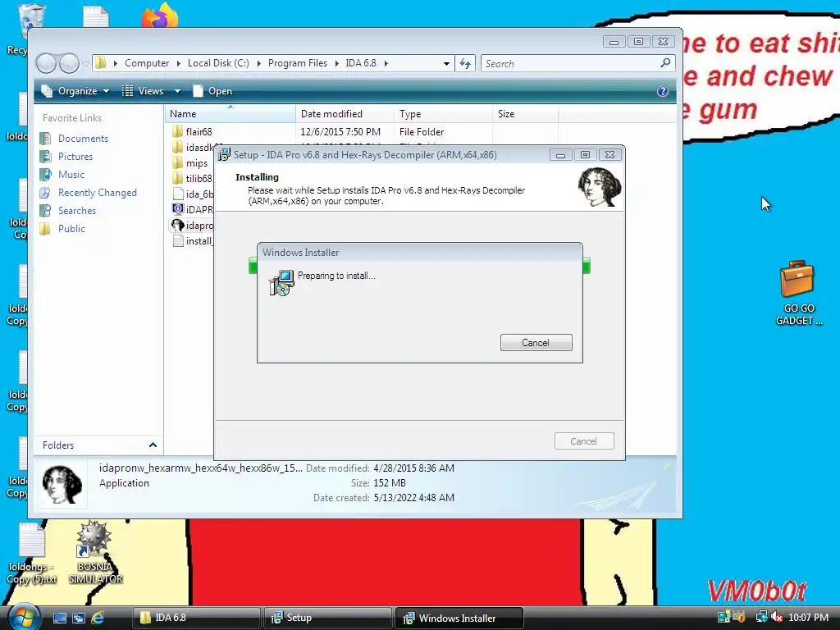This screenshot has height=630, width=840.
Task: Select the mips folder icon
Action: (x=177, y=163)
